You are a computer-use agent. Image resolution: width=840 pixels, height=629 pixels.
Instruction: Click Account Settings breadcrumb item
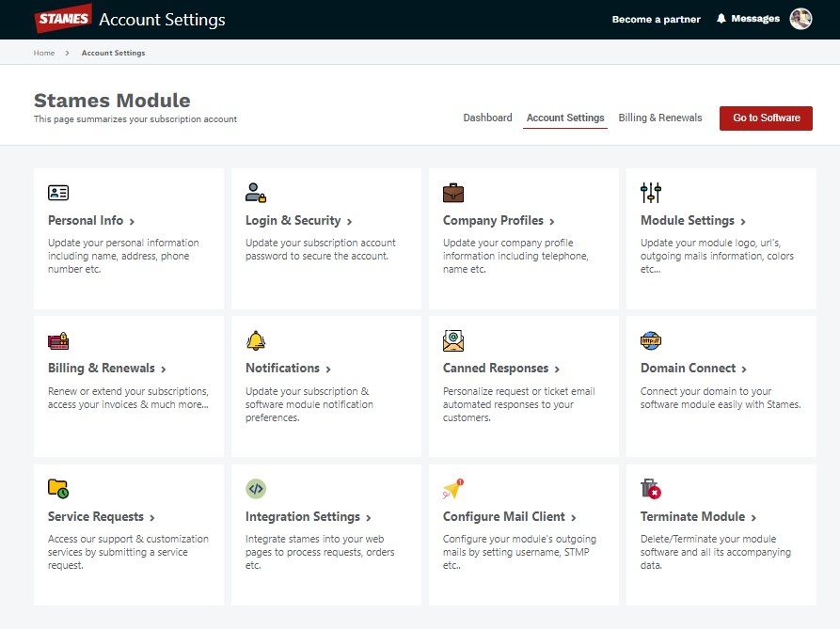[x=113, y=53]
